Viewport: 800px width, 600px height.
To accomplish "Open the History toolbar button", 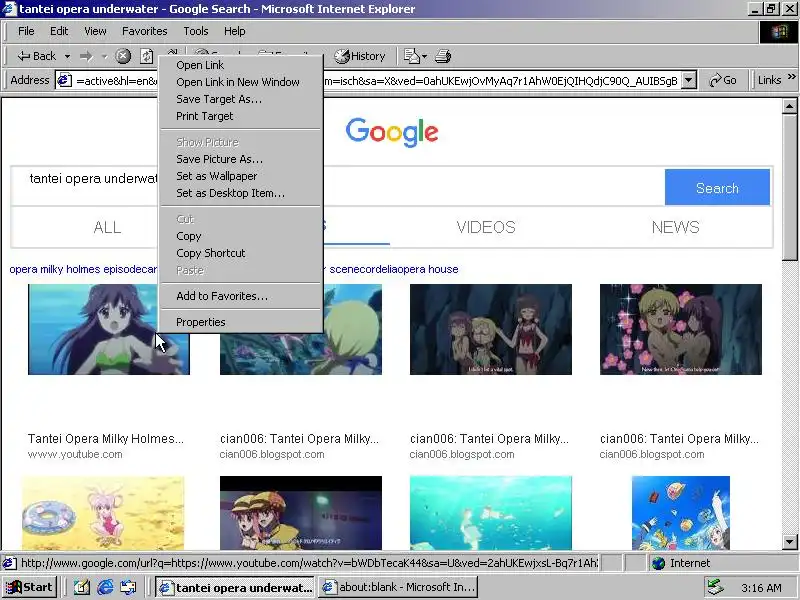I will click(x=360, y=56).
